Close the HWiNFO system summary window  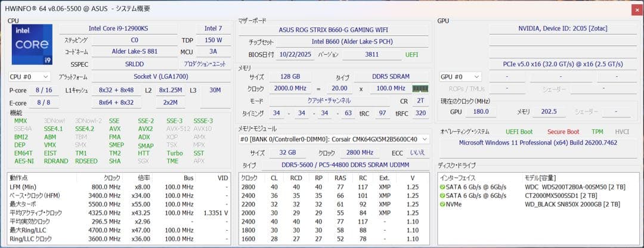(636, 11)
